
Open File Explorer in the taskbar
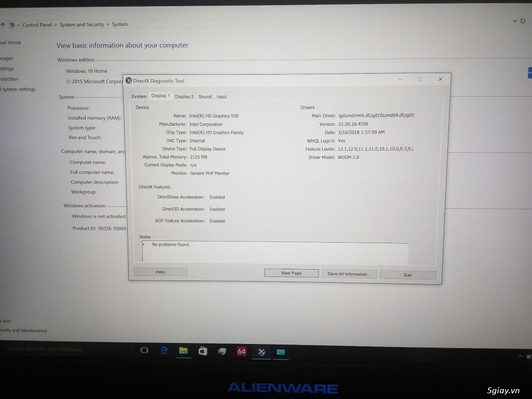183,351
